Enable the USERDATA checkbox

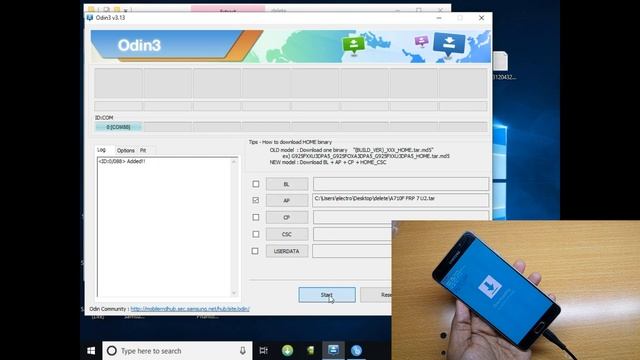point(255,251)
